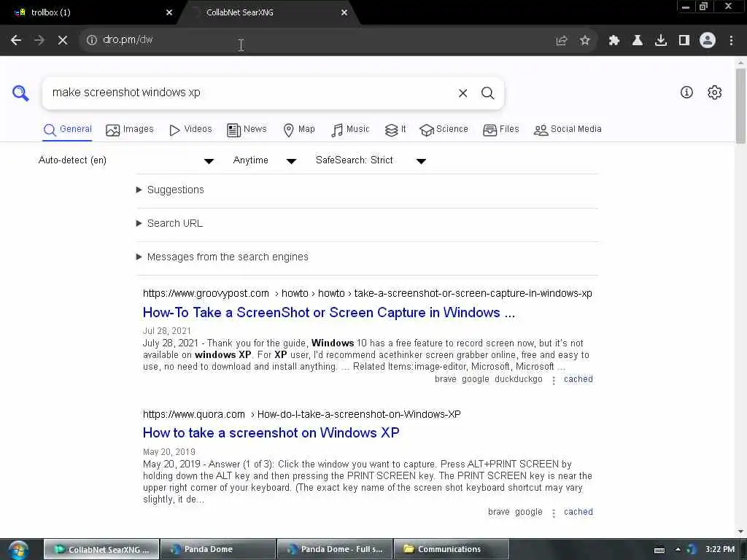Select the News category tab
This screenshot has width=747, height=560.
pyautogui.click(x=247, y=130)
